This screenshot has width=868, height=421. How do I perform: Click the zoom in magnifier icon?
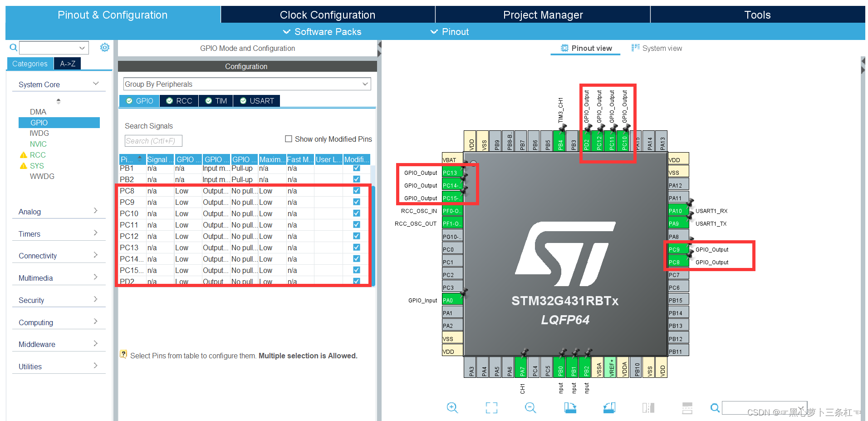tap(452, 408)
